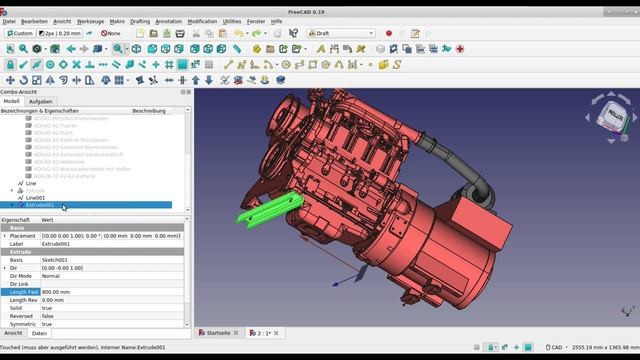This screenshot has width=640, height=360.
Task: Set view to Isometric wireframe cube icon
Action: 136,49
